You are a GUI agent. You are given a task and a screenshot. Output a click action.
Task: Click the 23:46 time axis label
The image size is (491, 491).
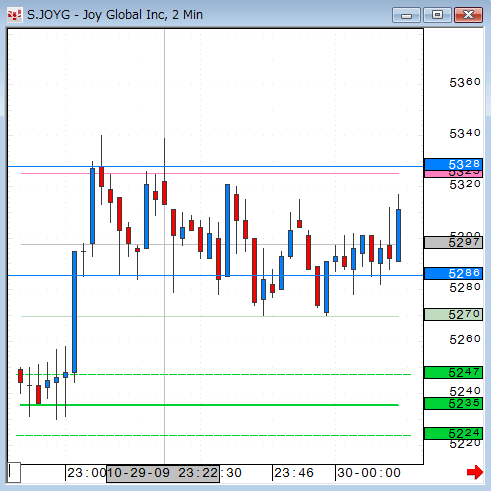(294, 473)
